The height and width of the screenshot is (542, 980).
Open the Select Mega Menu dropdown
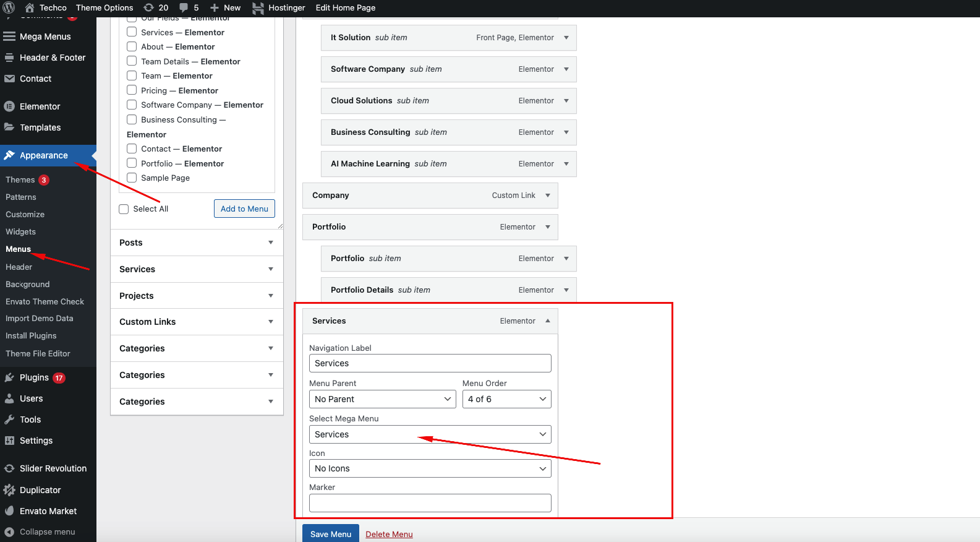(430, 434)
